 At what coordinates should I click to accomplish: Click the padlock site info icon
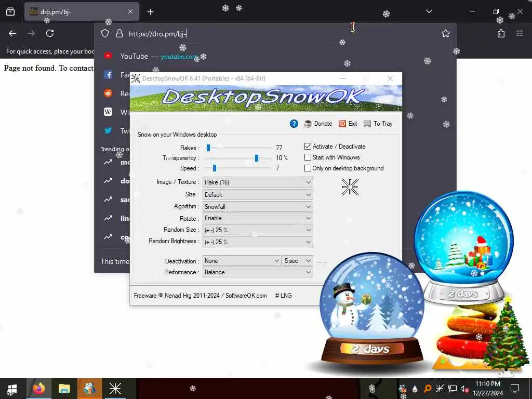pyautogui.click(x=119, y=34)
